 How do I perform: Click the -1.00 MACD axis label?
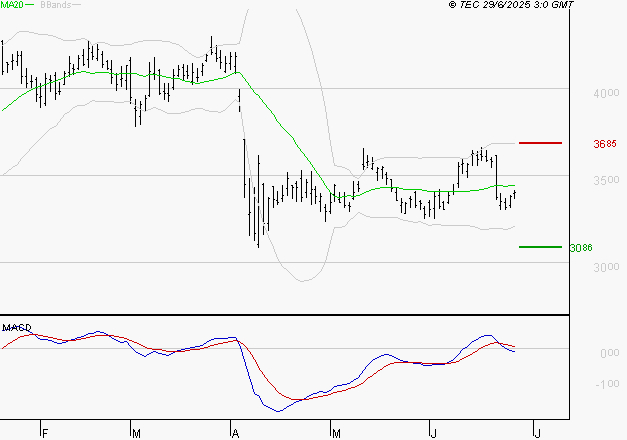tap(606, 384)
